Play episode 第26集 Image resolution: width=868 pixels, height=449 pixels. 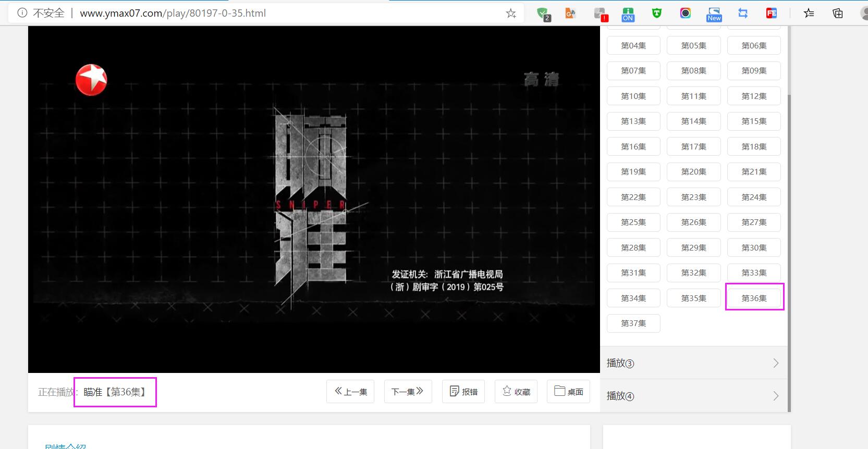694,222
